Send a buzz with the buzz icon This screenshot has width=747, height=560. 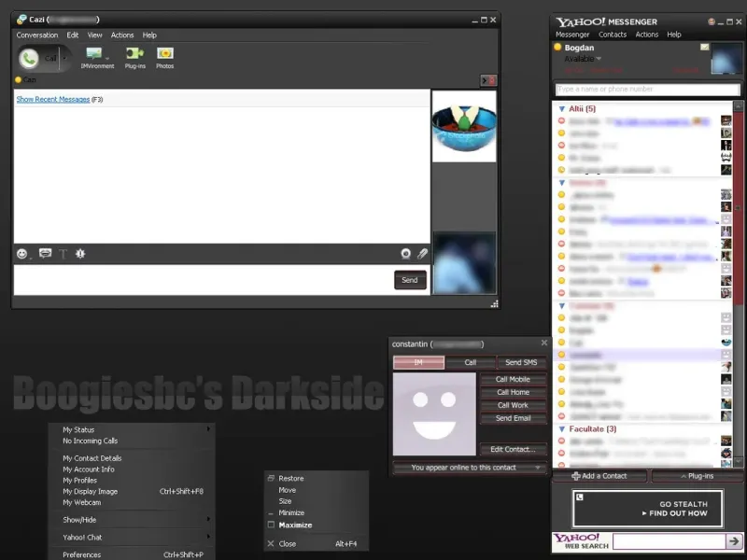click(x=80, y=254)
